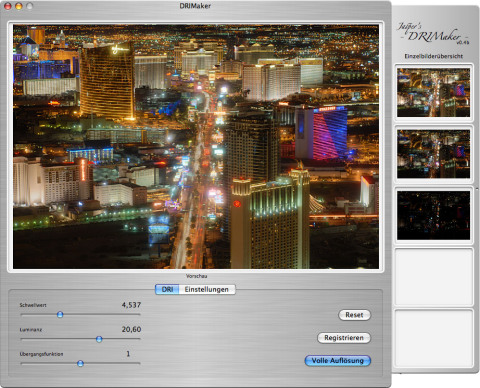480x388 pixels.
Task: Click the empty fifth image slot
Action: click(x=434, y=338)
